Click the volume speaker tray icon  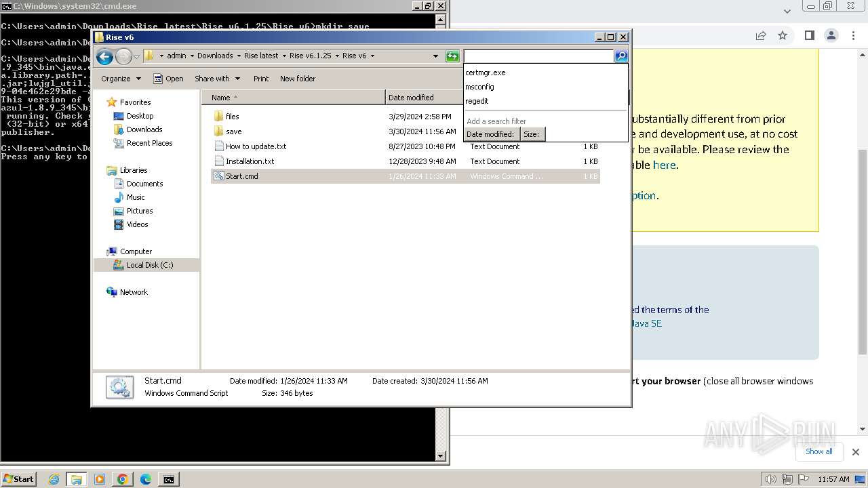pyautogui.click(x=772, y=479)
